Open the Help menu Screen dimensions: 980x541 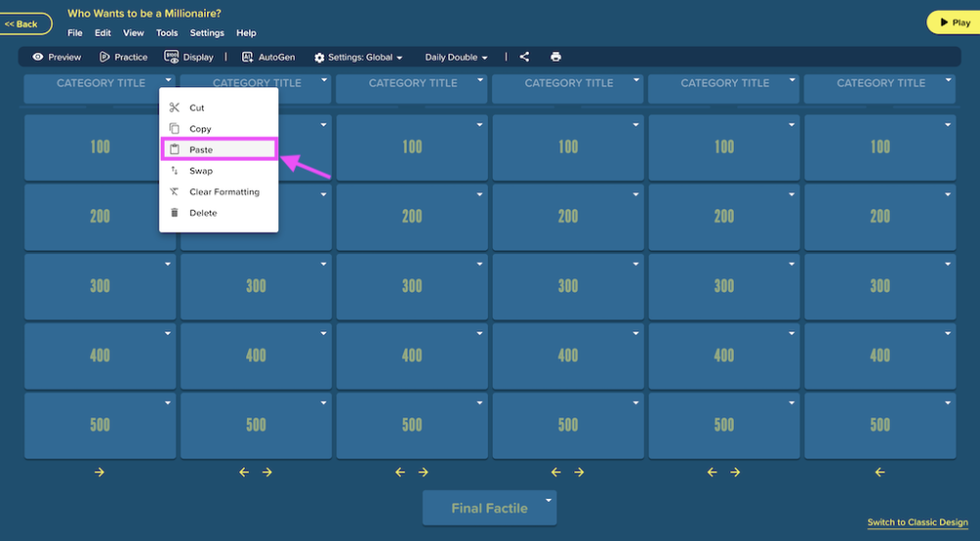246,32
